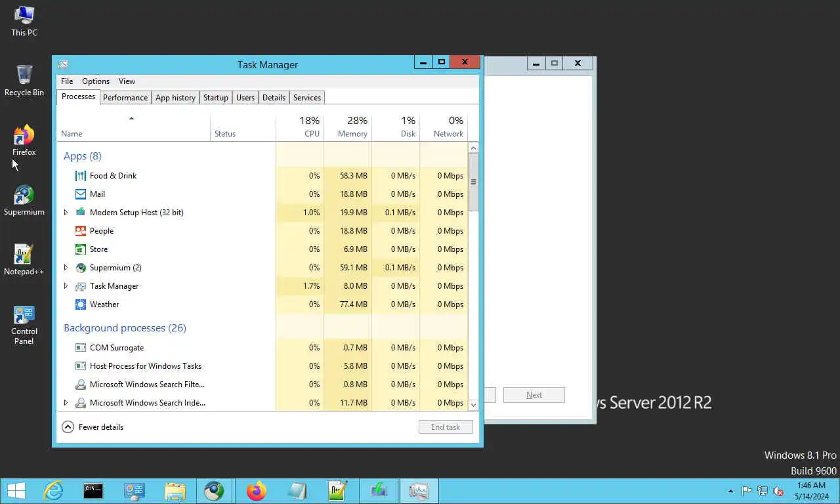840x504 pixels.
Task: Click the Action Center flag icon
Action: [747, 491]
